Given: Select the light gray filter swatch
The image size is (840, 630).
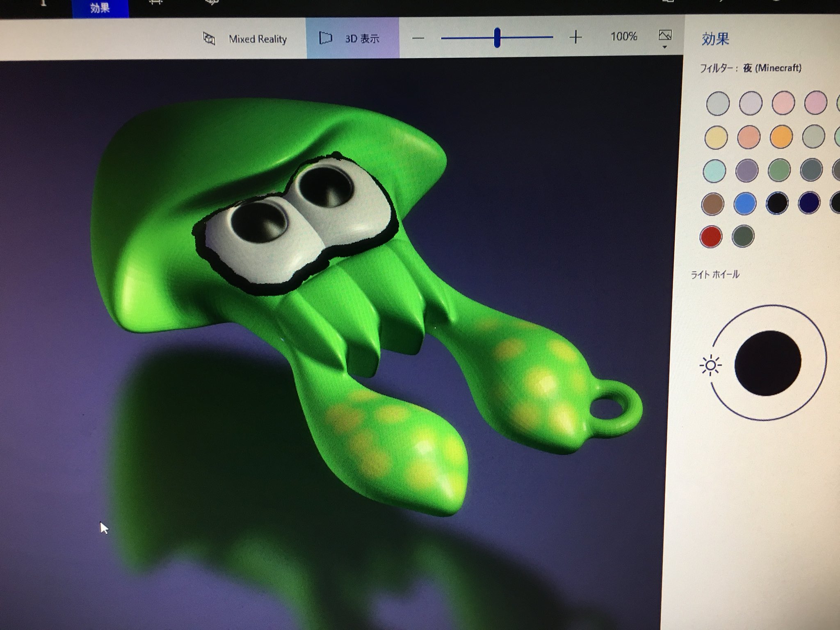Looking at the screenshot, I should tap(718, 103).
